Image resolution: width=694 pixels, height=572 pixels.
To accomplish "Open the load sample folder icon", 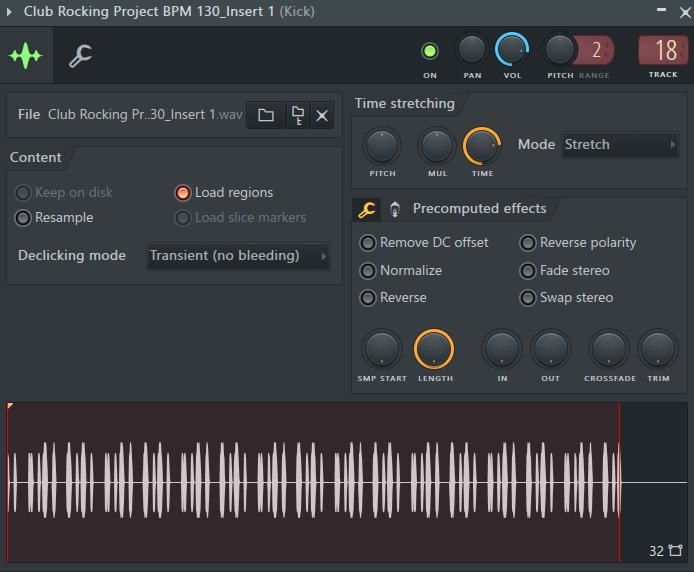I will click(266, 115).
